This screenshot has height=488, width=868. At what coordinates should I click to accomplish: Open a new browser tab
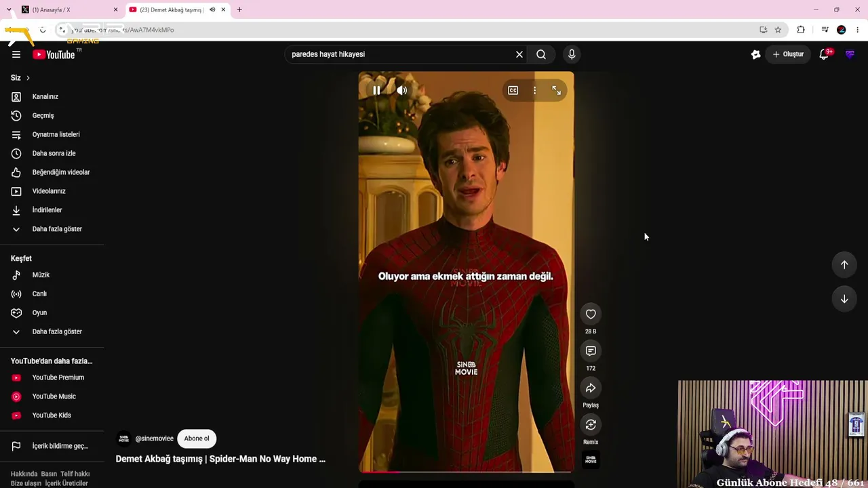tap(239, 9)
